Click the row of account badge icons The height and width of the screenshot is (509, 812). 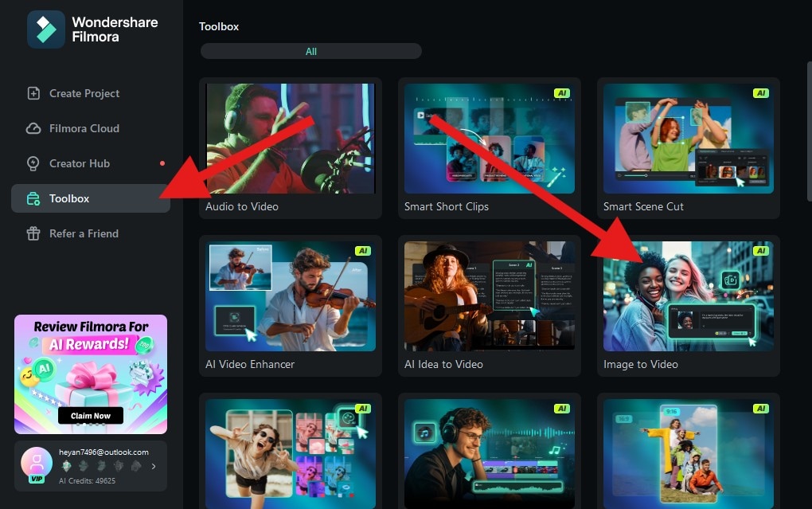101,466
